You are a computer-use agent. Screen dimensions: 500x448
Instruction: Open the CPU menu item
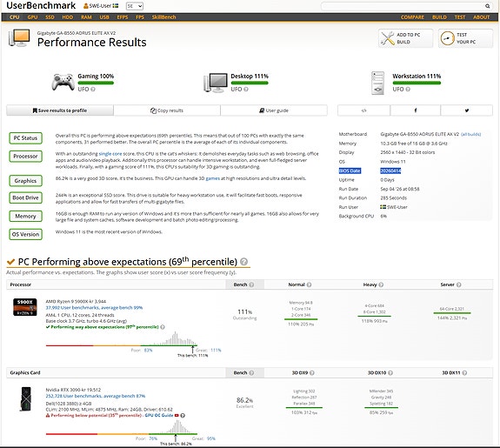click(15, 17)
